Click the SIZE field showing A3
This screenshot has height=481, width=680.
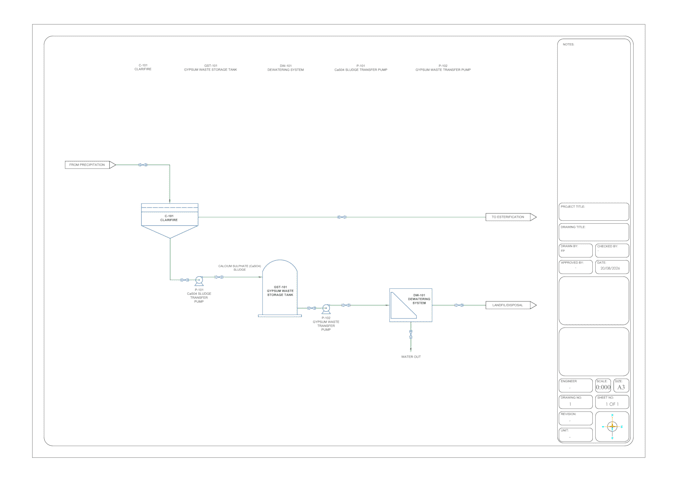coord(621,385)
